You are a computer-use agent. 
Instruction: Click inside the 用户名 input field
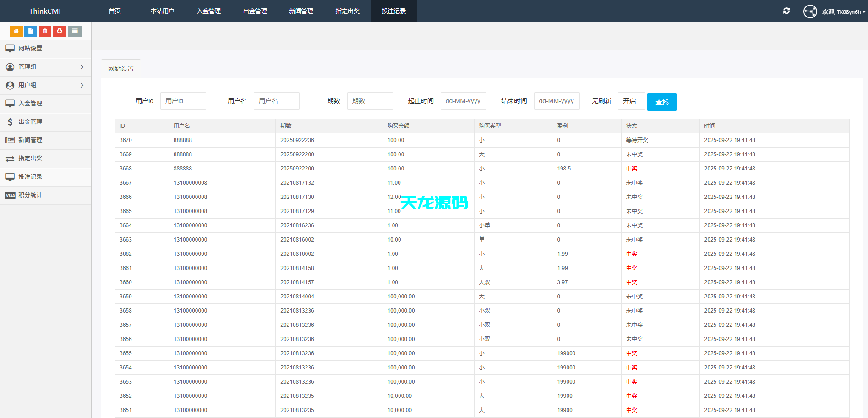point(276,101)
